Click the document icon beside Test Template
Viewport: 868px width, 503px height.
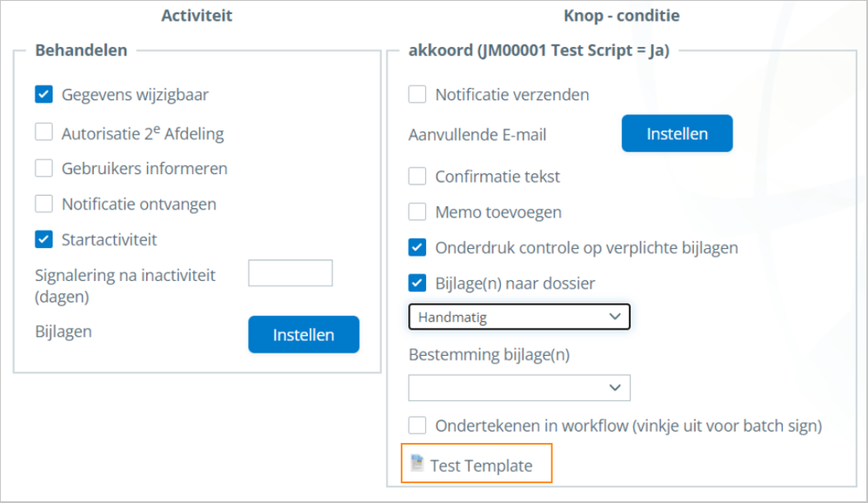[417, 464]
